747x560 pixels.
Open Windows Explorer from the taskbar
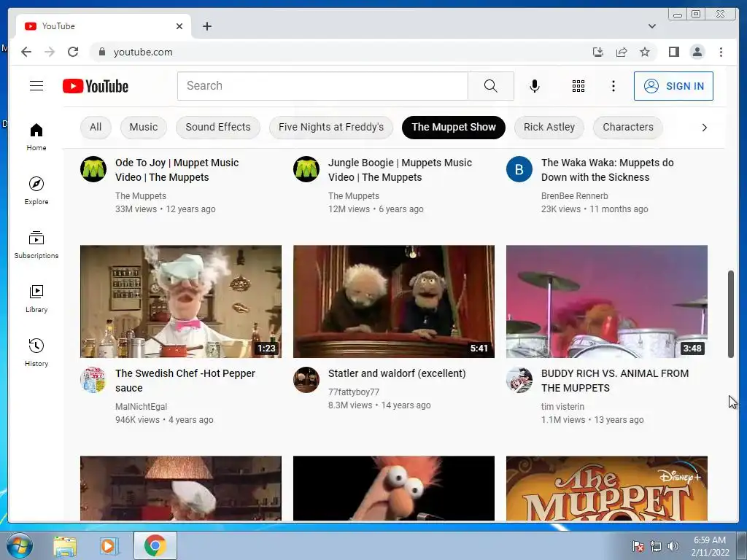tap(65, 545)
